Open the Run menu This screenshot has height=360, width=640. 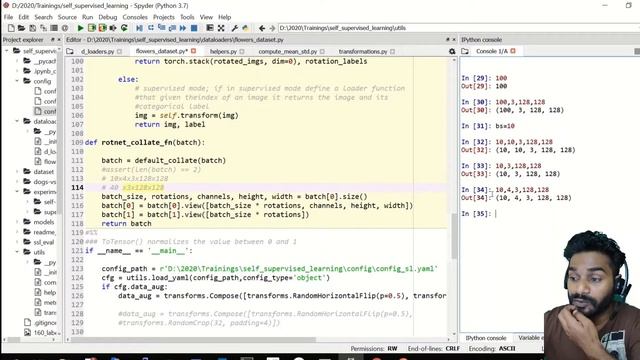(x=87, y=17)
